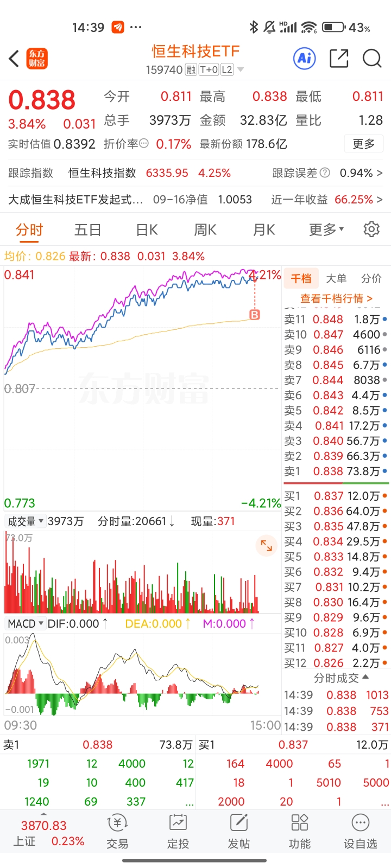Switch to 周K tab

tap(205, 230)
